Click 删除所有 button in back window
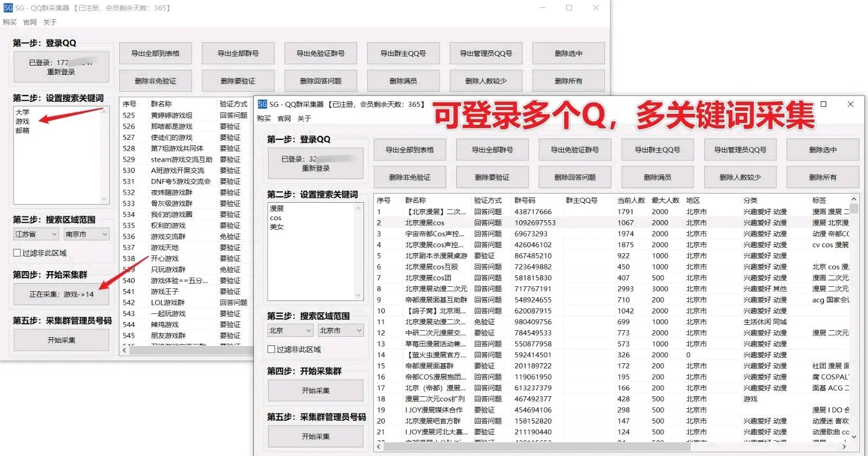 coord(569,81)
